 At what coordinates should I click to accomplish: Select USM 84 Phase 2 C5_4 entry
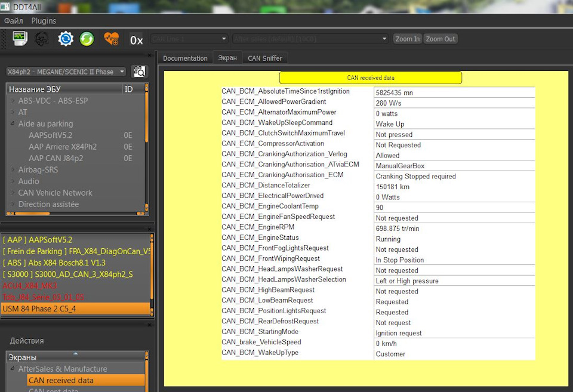75,308
